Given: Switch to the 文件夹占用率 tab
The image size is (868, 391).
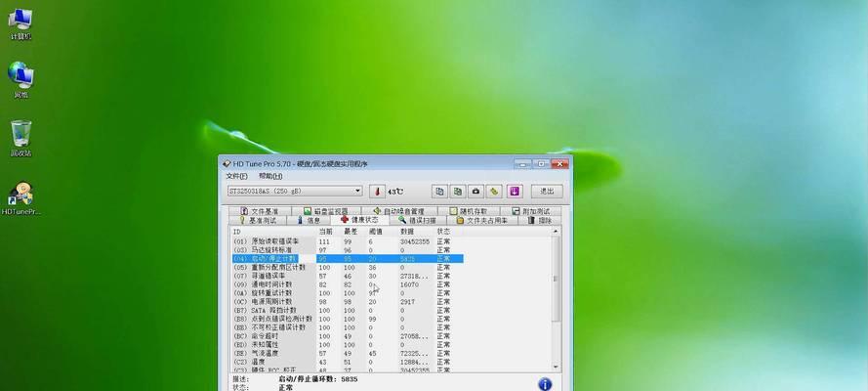Looking at the screenshot, I should coord(481,220).
